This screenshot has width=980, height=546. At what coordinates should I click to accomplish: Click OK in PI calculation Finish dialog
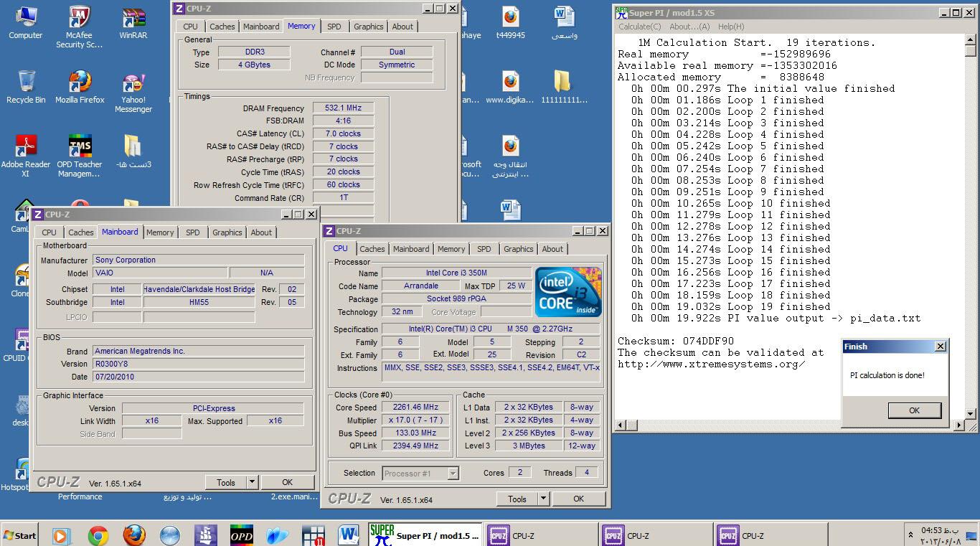914,410
